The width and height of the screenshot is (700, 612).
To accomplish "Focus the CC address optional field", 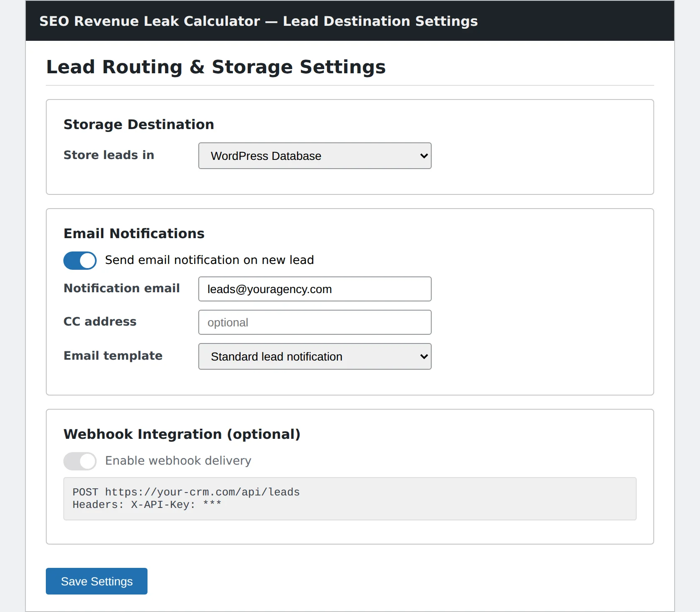I will [315, 322].
